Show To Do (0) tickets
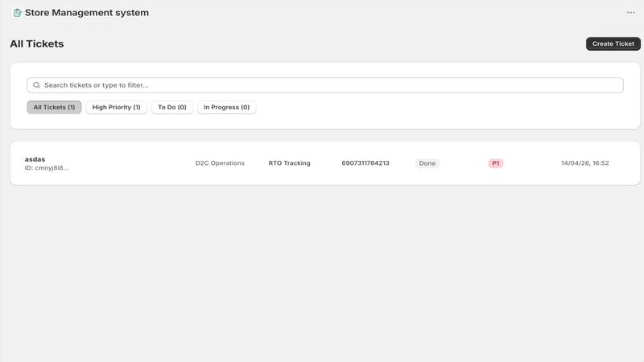Screen dimensions: 644x362 [172, 107]
